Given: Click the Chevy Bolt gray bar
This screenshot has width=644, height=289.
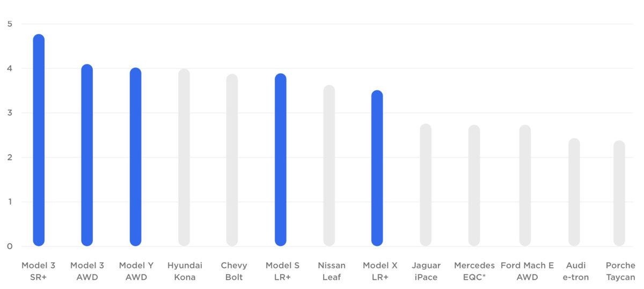Looking at the screenshot, I should tap(232, 160).
